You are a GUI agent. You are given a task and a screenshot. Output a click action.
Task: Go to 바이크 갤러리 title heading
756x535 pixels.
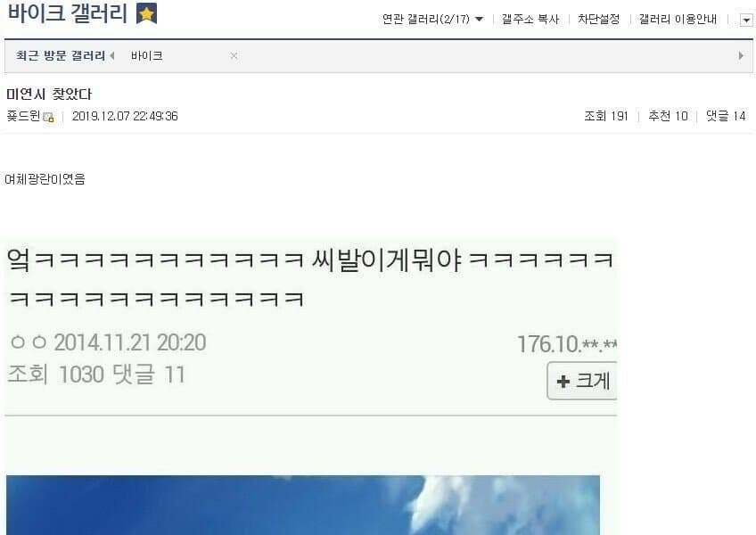67,13
